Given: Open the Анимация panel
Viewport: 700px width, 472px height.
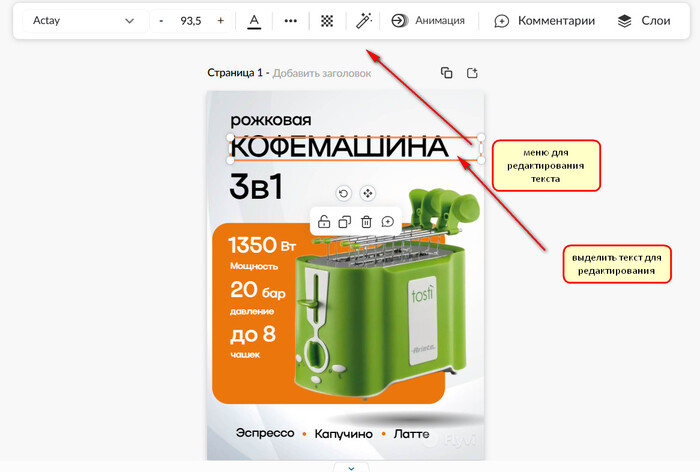Looking at the screenshot, I should (x=428, y=21).
